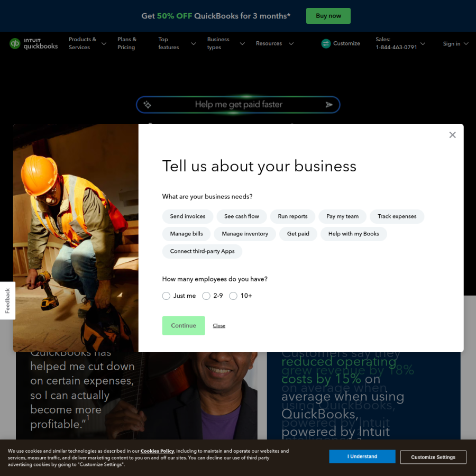Image resolution: width=476 pixels, height=476 pixels.
Task: Toggle the Help with my Books chip
Action: tap(354, 234)
